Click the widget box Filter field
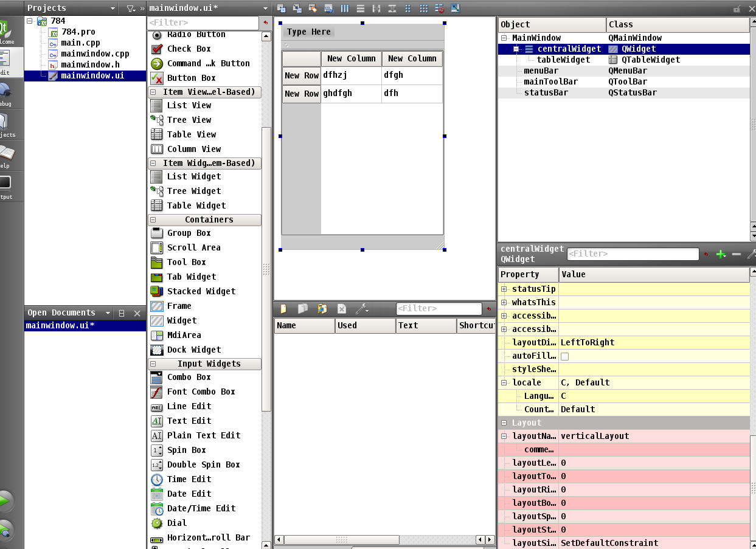This screenshot has width=756, height=549. (x=204, y=22)
